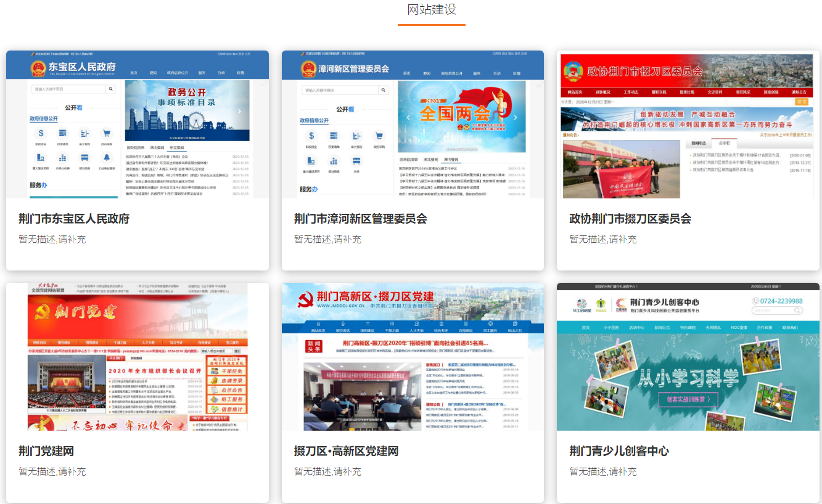Click the CPPCC emblem in the 政协荆门市掇刀区委员会 banner

573,71
